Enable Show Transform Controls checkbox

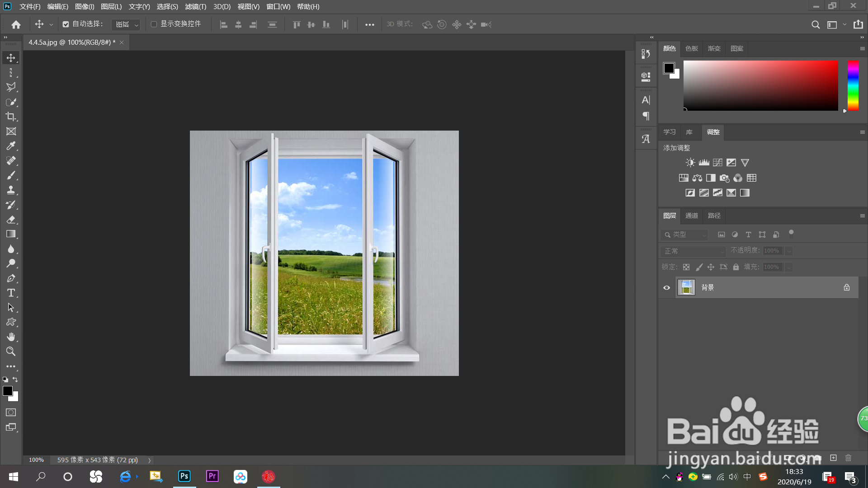click(154, 24)
